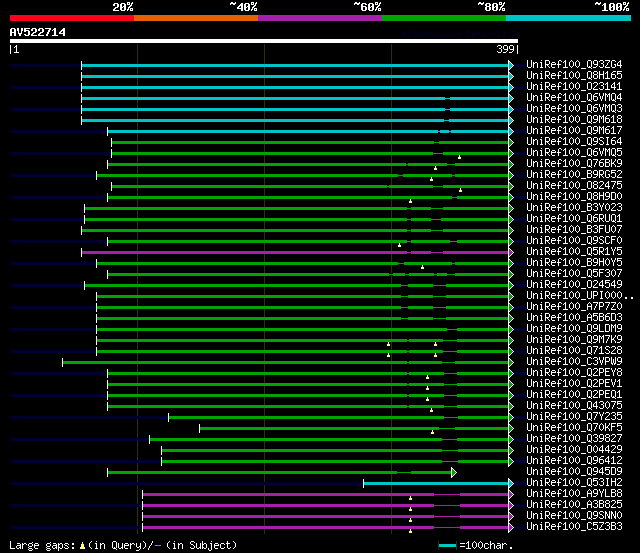Image resolution: width=640 pixels, height=553 pixels.
Task: Select UniRef100_A5B6D3 label
Action: coord(574,318)
